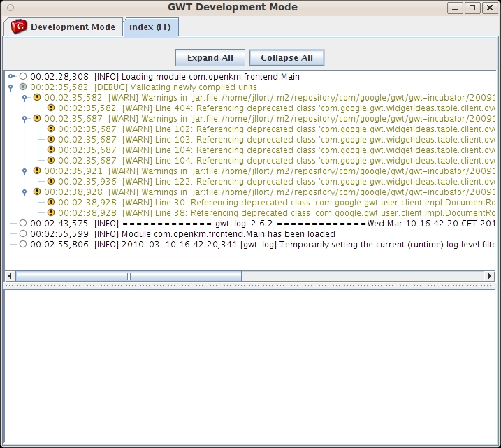Click the Collapse All button
Image resolution: width=501 pixels, height=448 pixels.
point(286,58)
